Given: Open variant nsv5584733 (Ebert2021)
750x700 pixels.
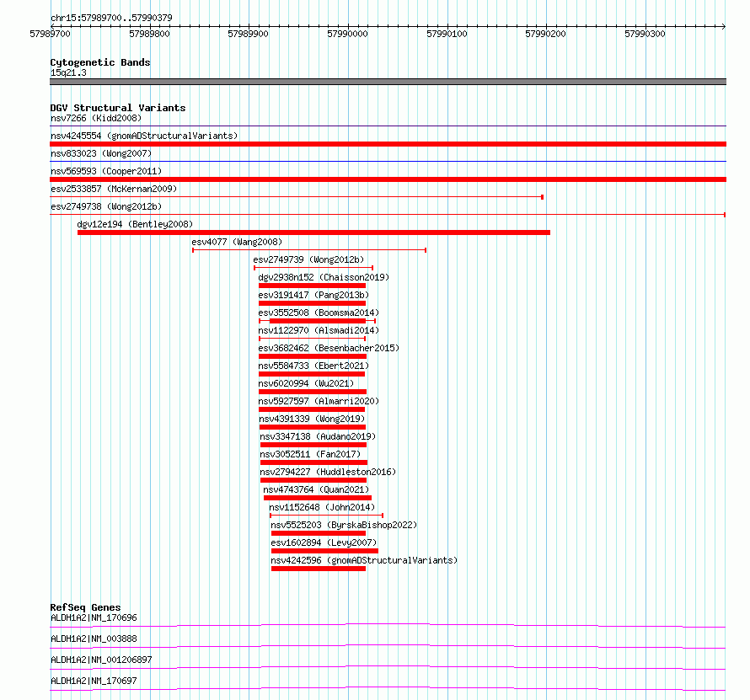Looking at the screenshot, I should pyautogui.click(x=313, y=366).
